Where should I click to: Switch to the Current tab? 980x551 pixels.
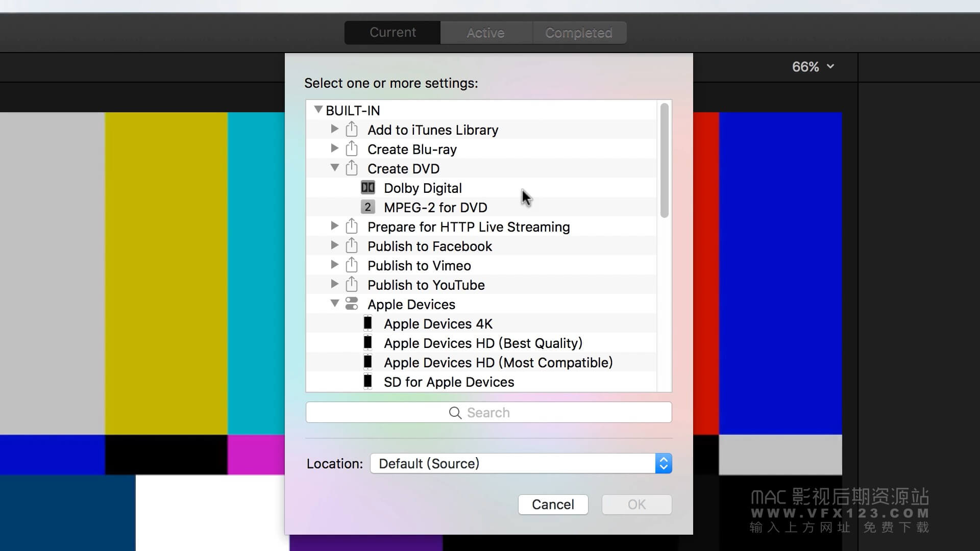tap(393, 33)
